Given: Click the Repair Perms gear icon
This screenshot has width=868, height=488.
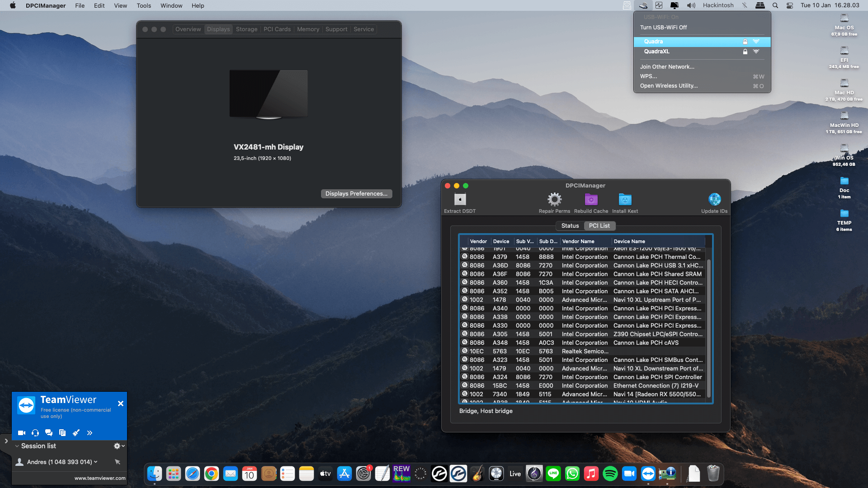Looking at the screenshot, I should tap(554, 199).
